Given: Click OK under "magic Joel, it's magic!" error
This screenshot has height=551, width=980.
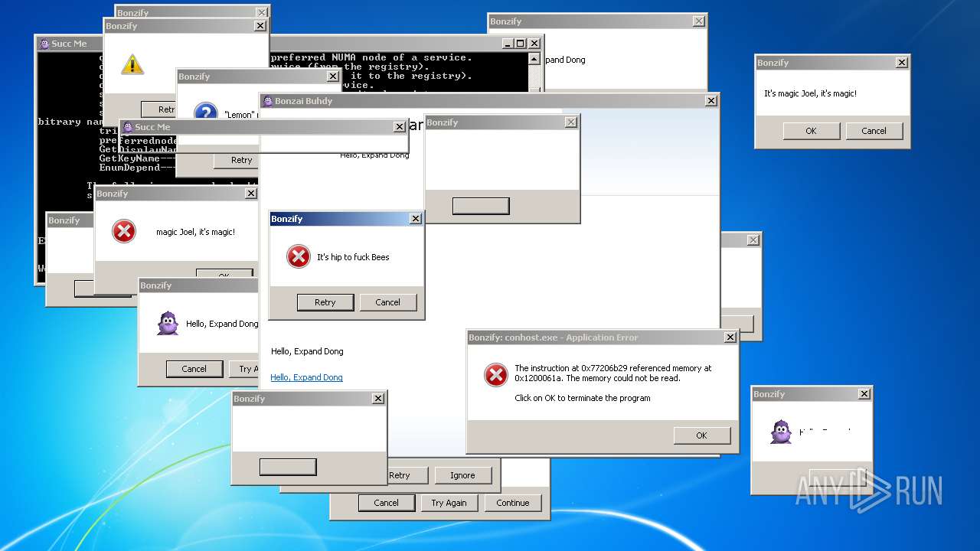Looking at the screenshot, I should [224, 273].
